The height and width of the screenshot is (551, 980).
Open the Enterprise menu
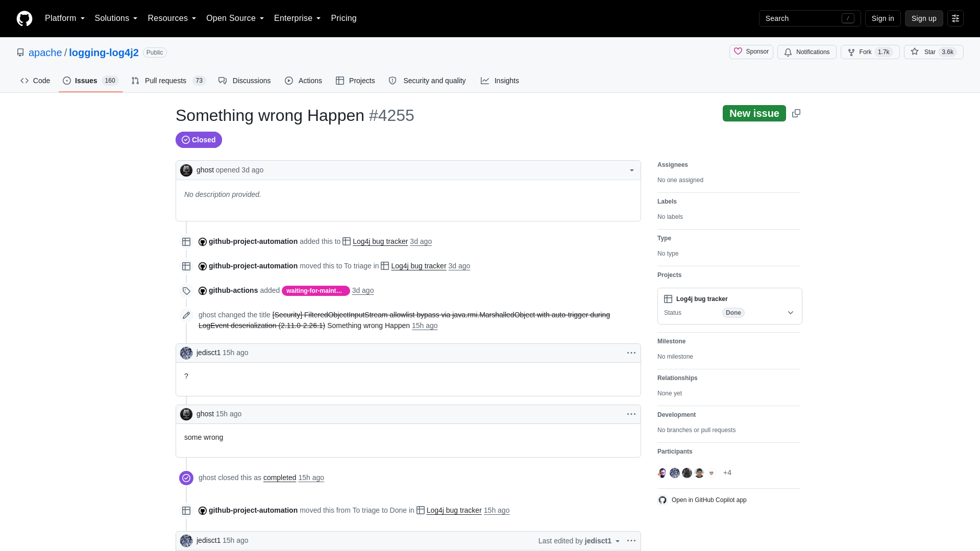click(x=298, y=18)
